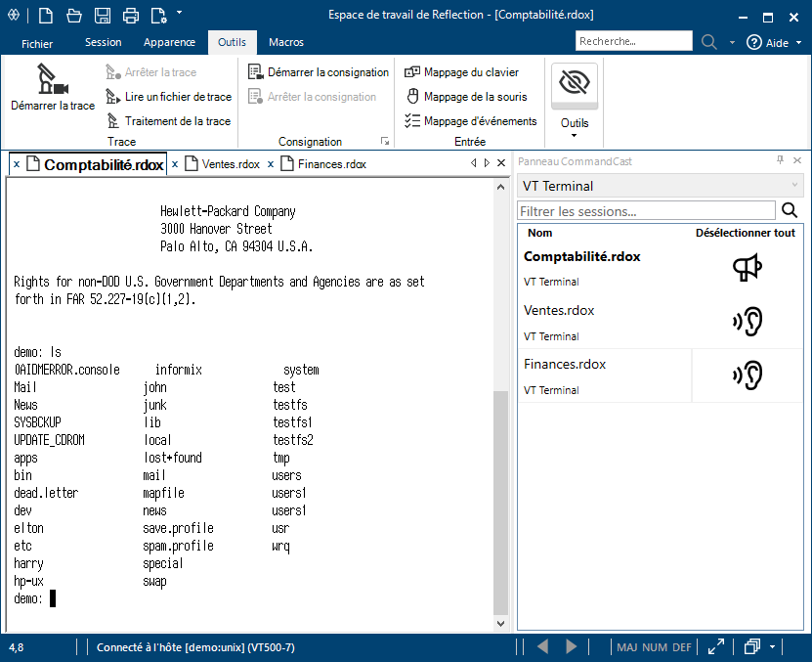Click the Filtrer les sessions filter field
The image size is (812, 662).
(646, 211)
